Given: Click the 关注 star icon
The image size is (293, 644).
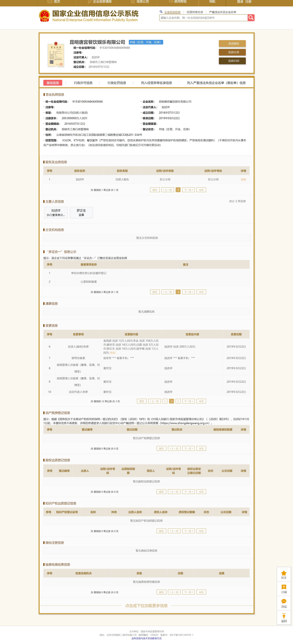Looking at the screenshot, I should pos(284,573).
